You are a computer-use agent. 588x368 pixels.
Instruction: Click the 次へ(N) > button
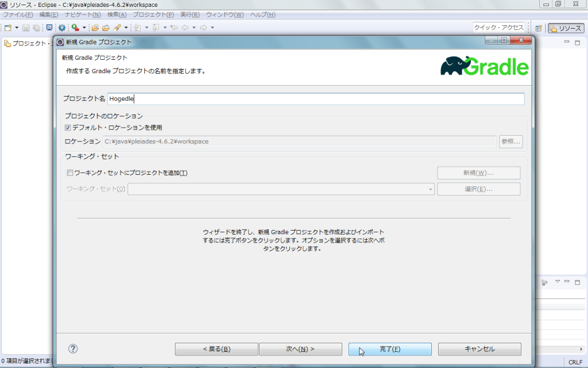pyautogui.click(x=300, y=349)
